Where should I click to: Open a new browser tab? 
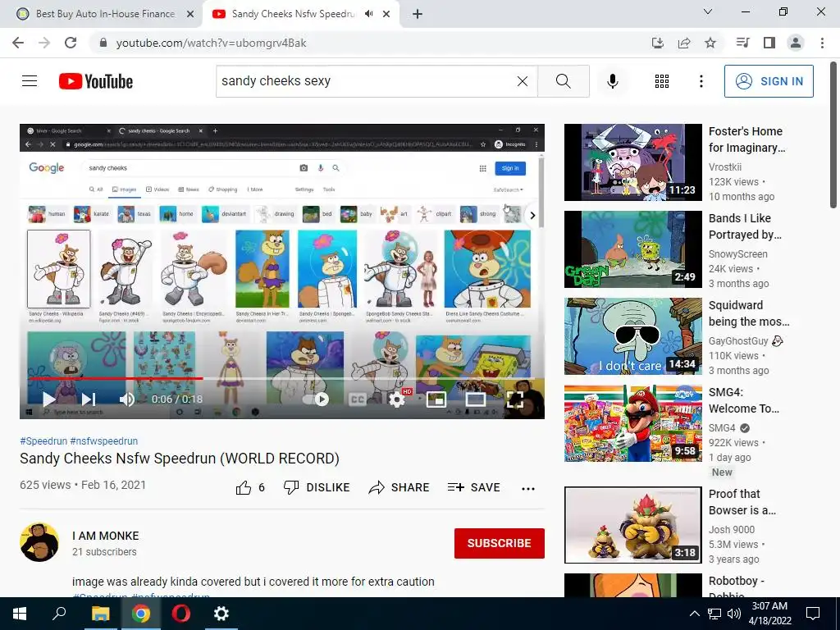tap(418, 15)
